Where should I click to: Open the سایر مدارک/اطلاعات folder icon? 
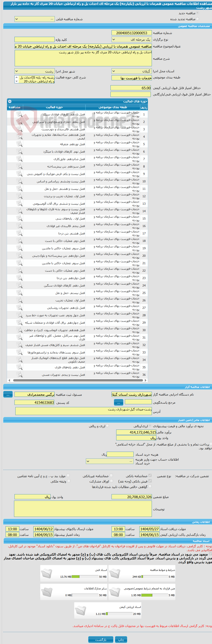click(x=47, y=592)
